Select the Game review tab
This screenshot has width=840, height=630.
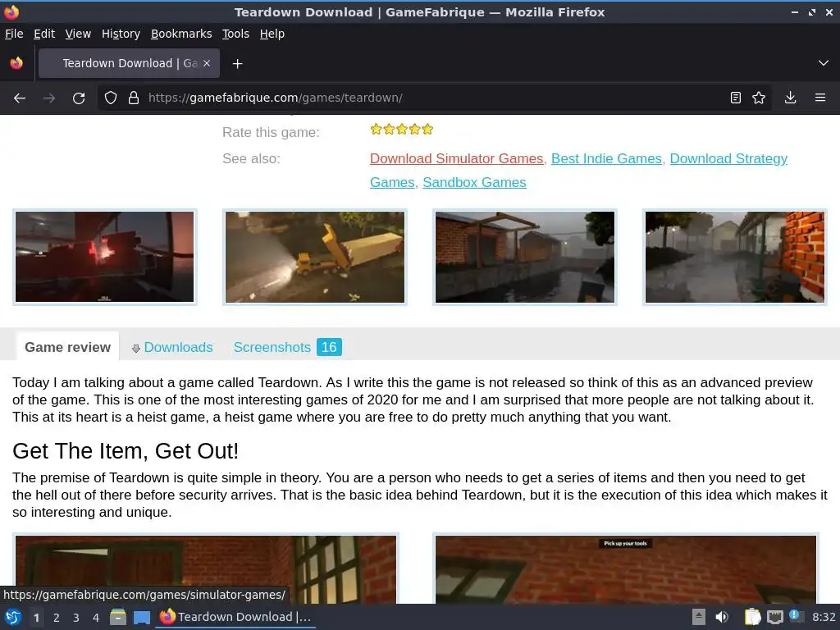67,347
